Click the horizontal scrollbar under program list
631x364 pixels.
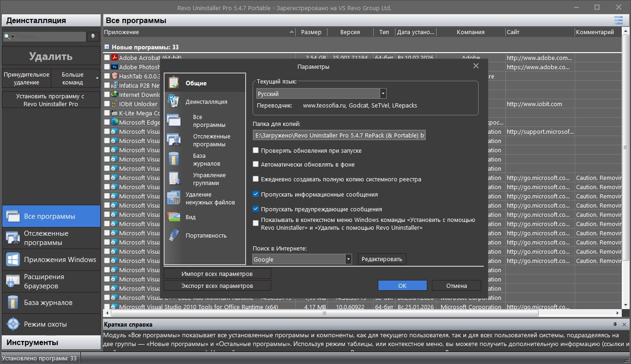coord(323,313)
